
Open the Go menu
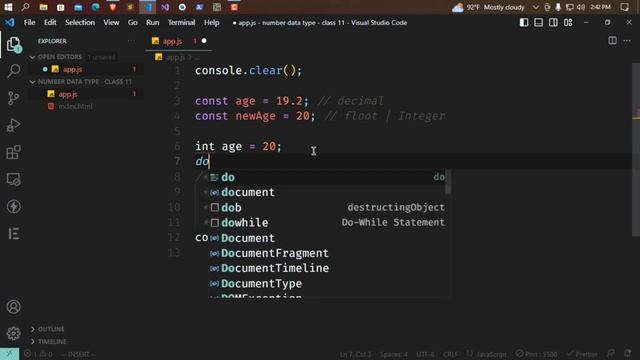[133, 22]
